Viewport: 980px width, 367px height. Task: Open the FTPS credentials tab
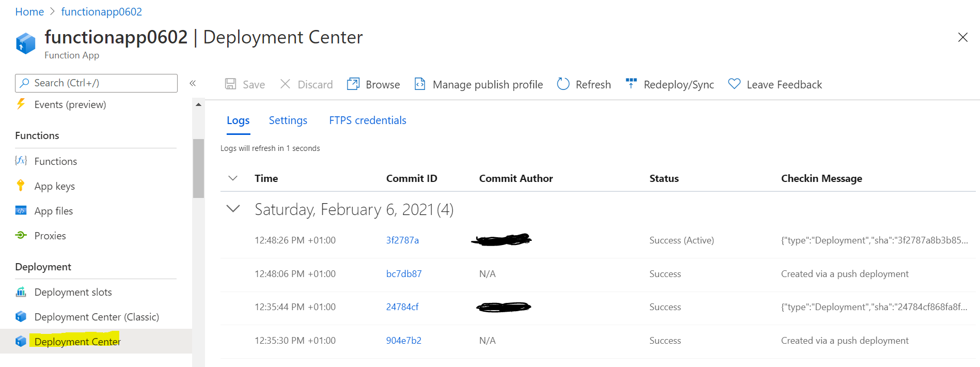click(x=368, y=120)
